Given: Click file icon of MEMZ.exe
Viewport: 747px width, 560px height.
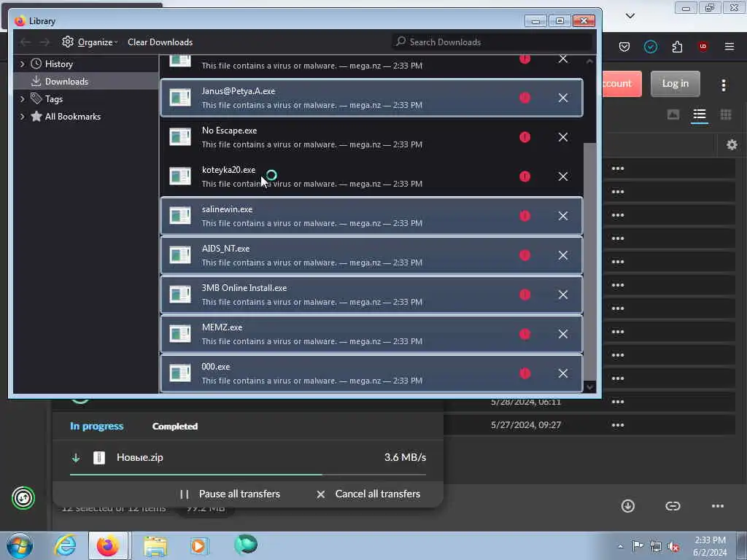Looking at the screenshot, I should (180, 334).
